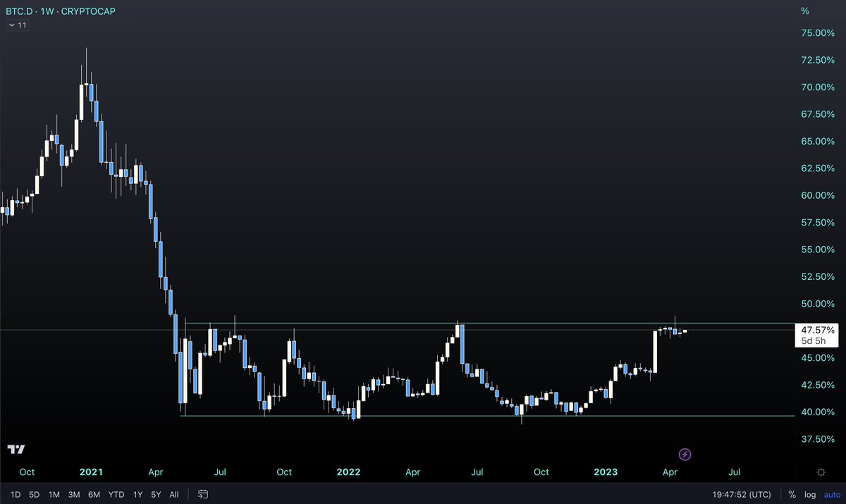Select the YTD time range
846x504 pixels.
coord(116,494)
